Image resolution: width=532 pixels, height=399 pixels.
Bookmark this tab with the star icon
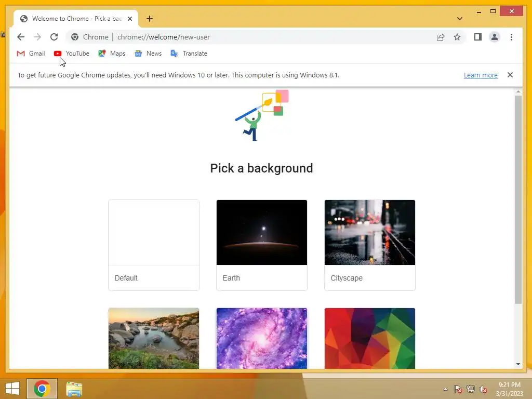[457, 37]
